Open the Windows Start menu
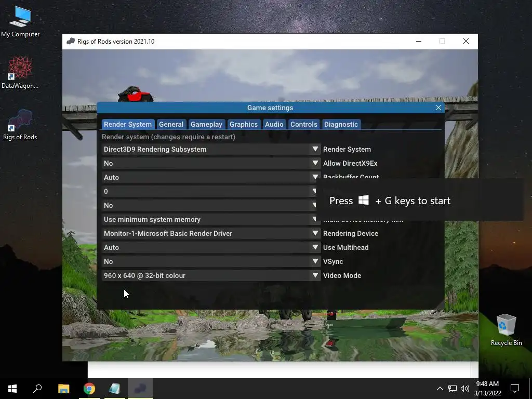532x399 pixels. point(12,389)
